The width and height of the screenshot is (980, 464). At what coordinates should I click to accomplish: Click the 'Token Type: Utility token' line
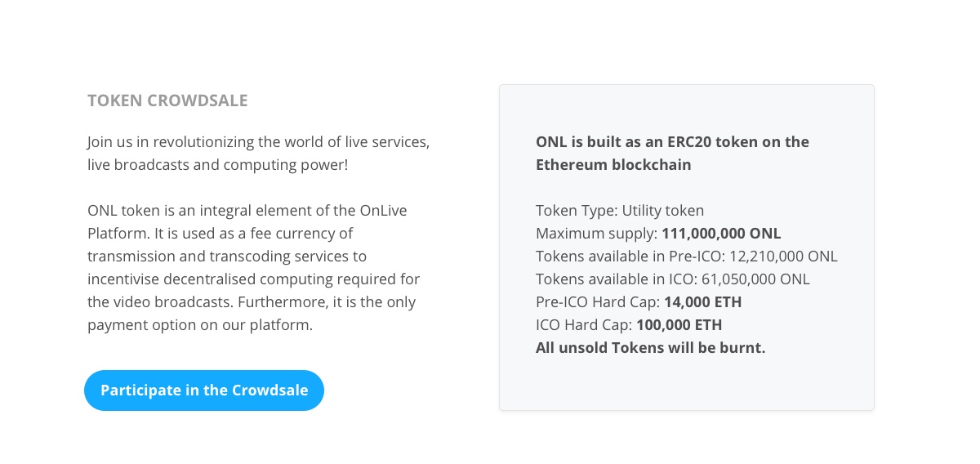tap(620, 210)
